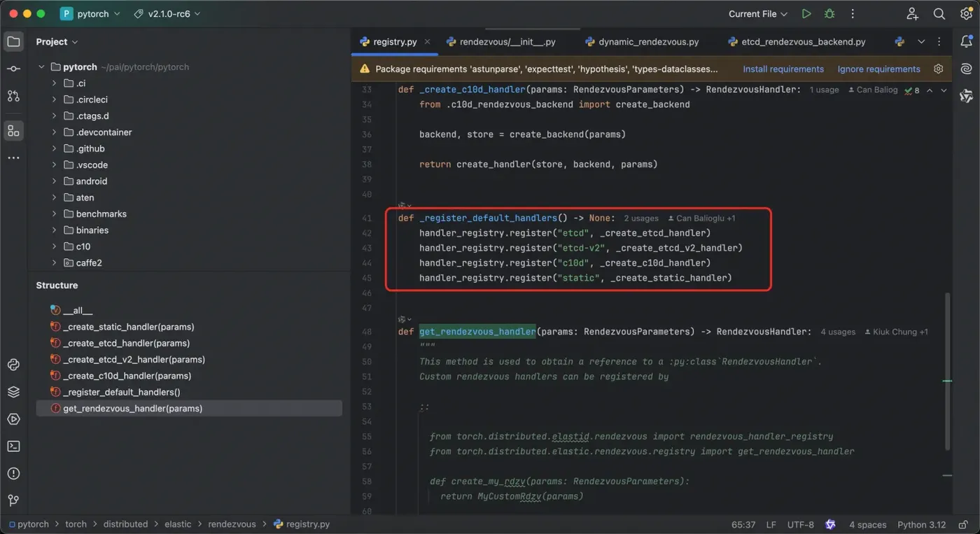Switch to etcd_rendezvous_backend.py tab
980x534 pixels.
(797, 42)
